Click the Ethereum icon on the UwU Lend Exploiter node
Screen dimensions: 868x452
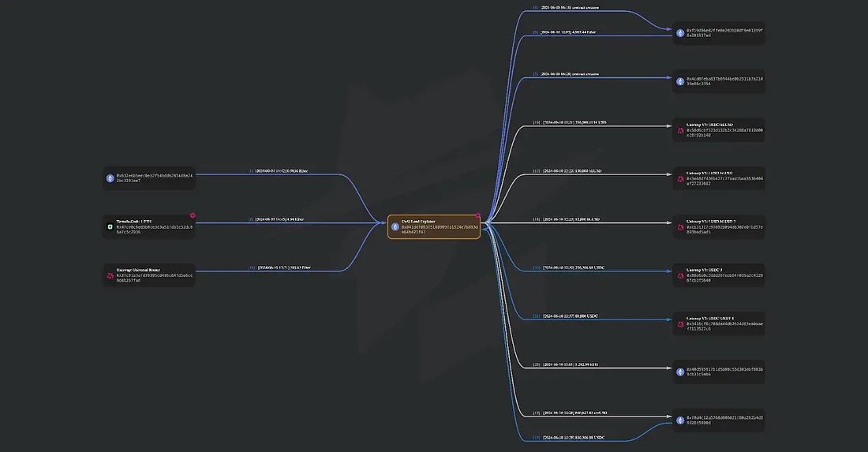(x=395, y=227)
